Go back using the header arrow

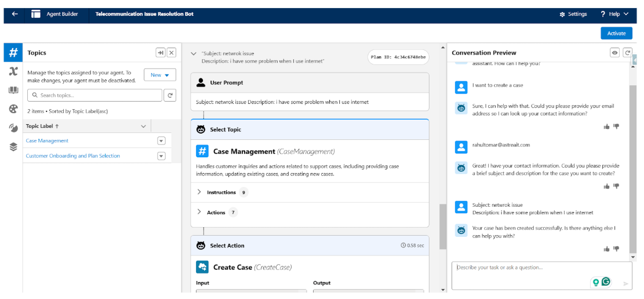15,14
